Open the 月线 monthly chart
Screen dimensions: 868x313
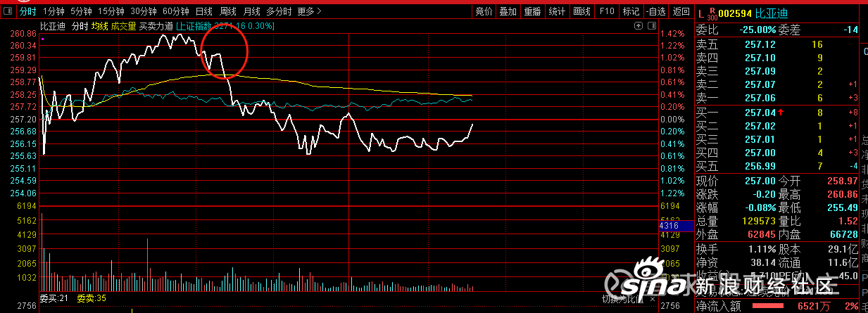pos(251,11)
